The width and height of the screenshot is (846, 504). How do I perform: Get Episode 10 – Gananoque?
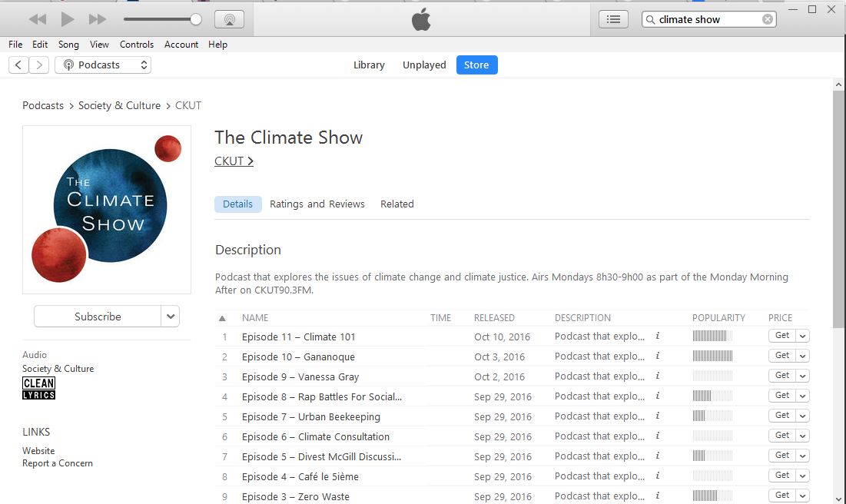coord(781,356)
